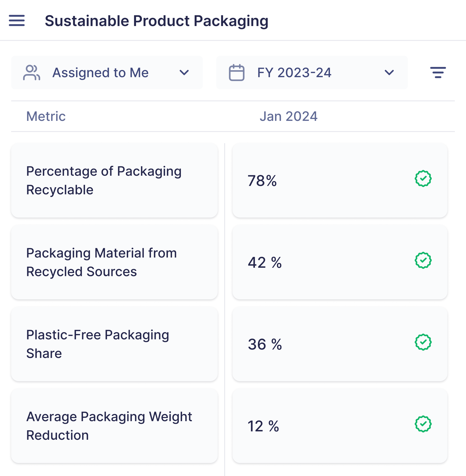Viewport: 466px width, 476px height.
Task: Open Packaging Material from Recycled Sources metric
Action: [x=114, y=262]
